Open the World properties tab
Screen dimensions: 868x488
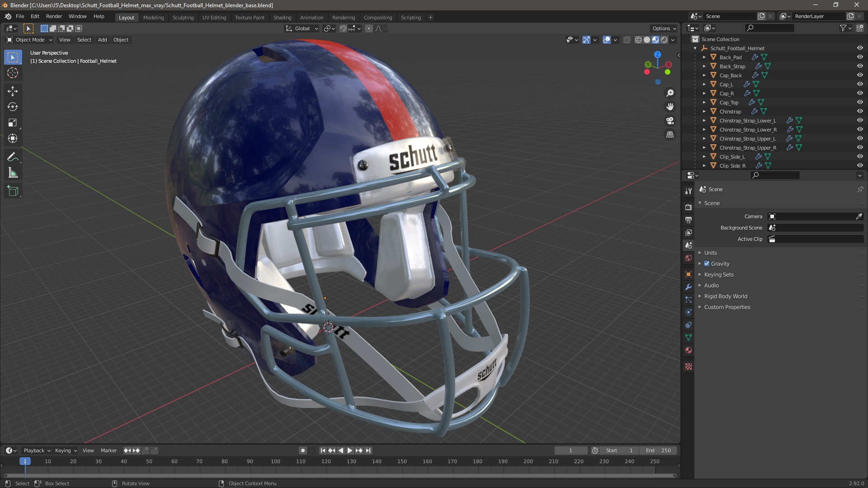[x=689, y=258]
